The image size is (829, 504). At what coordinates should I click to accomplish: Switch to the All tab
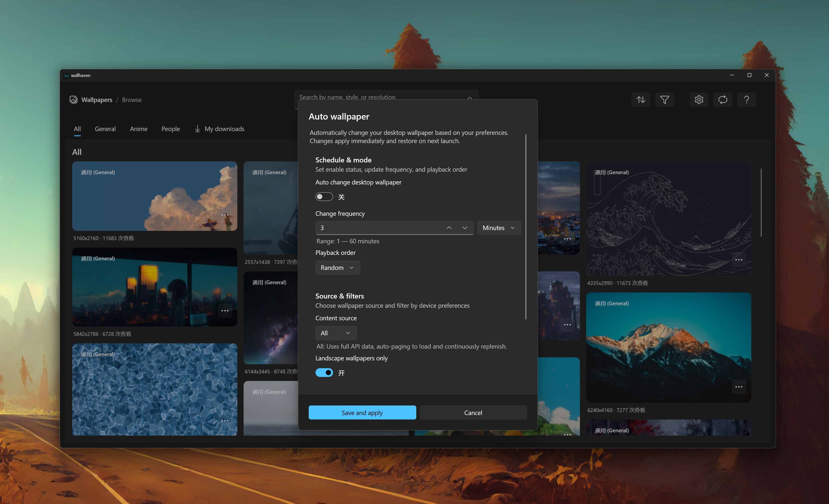click(x=77, y=129)
